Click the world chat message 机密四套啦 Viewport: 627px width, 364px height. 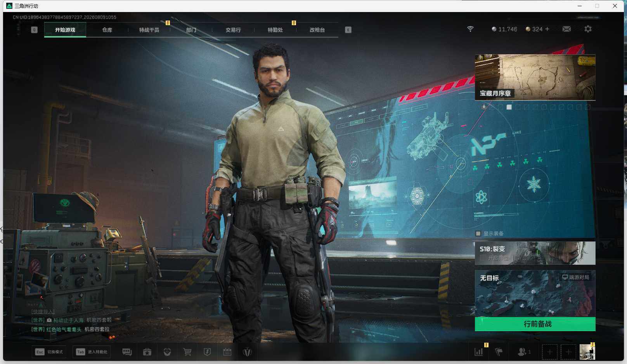[x=99, y=320]
